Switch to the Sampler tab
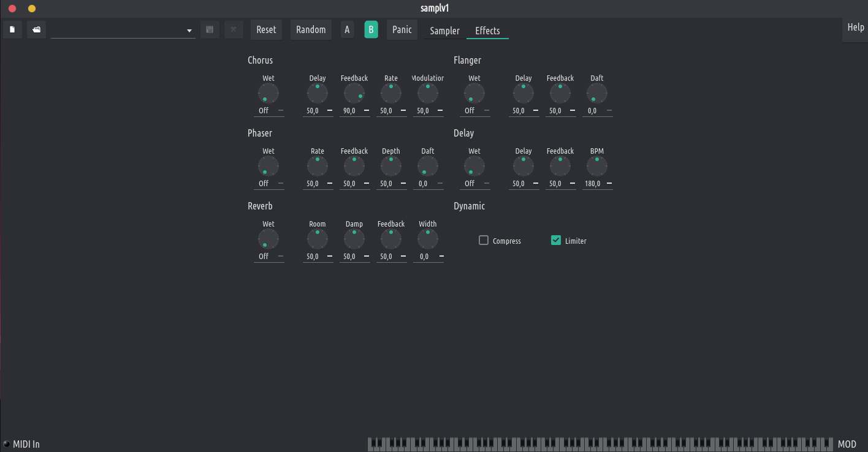The image size is (868, 452). pyautogui.click(x=444, y=31)
